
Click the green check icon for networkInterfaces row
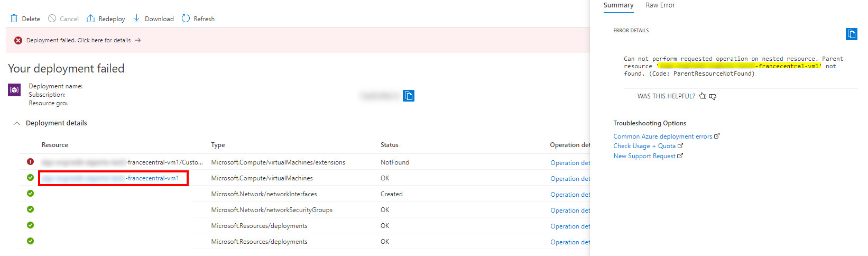(31, 194)
